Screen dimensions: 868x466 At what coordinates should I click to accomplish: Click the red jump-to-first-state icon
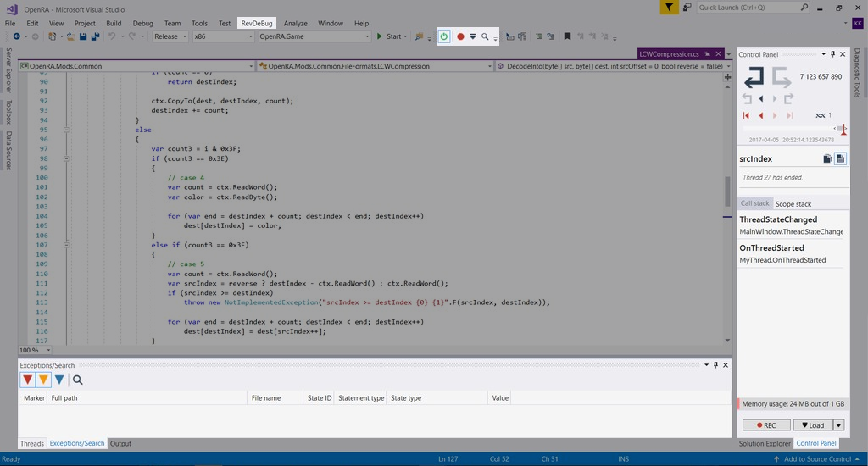coord(746,116)
